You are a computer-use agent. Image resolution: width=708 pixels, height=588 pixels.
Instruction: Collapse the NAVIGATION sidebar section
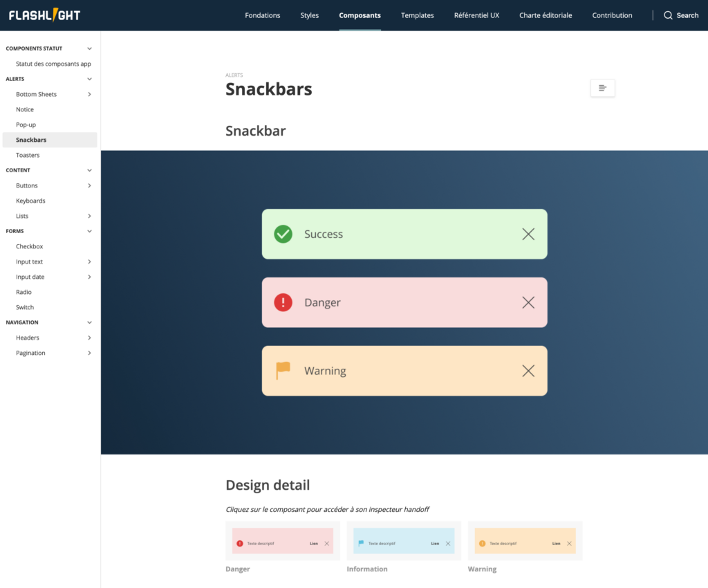click(x=88, y=322)
